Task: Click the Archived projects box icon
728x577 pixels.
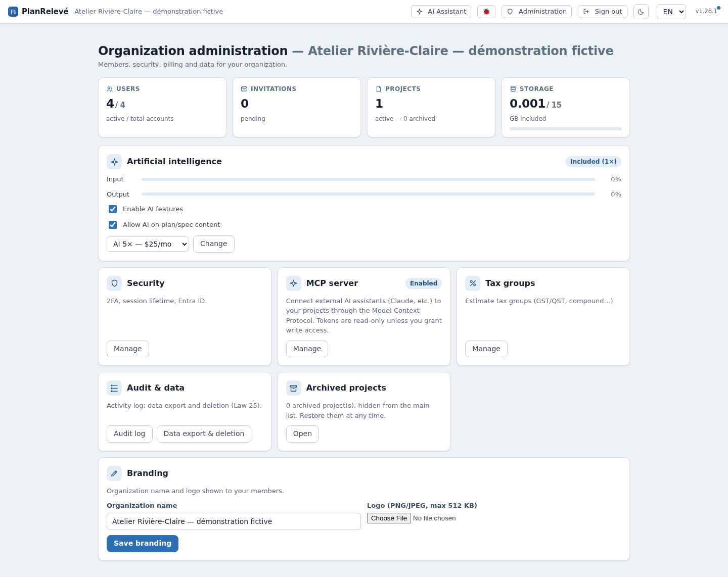Action: 294,388
